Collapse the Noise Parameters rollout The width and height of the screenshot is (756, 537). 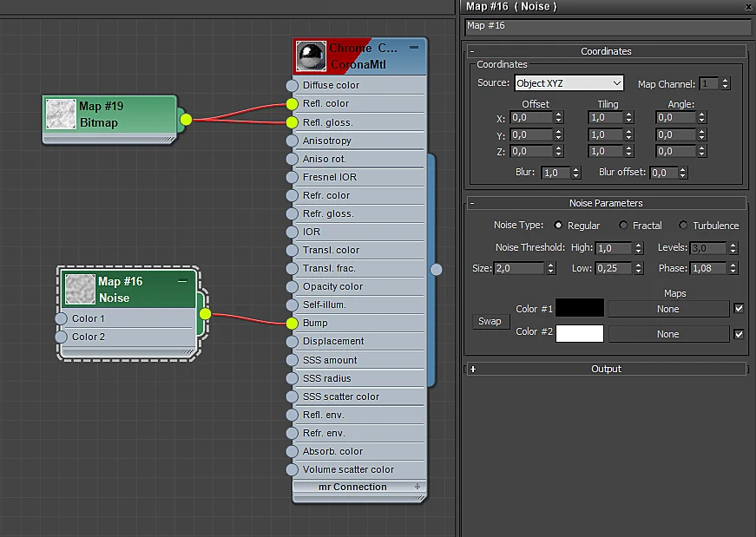[x=472, y=203]
